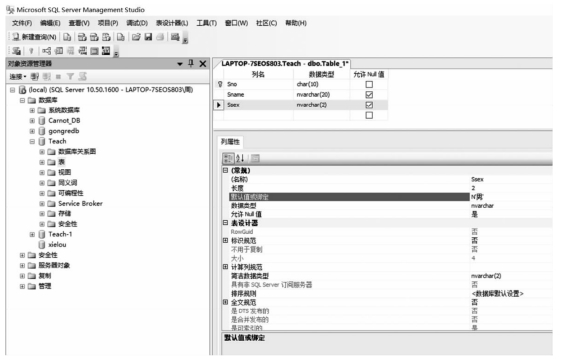Collapse the Teach database node
This screenshot has height=362, width=561.
(32, 142)
